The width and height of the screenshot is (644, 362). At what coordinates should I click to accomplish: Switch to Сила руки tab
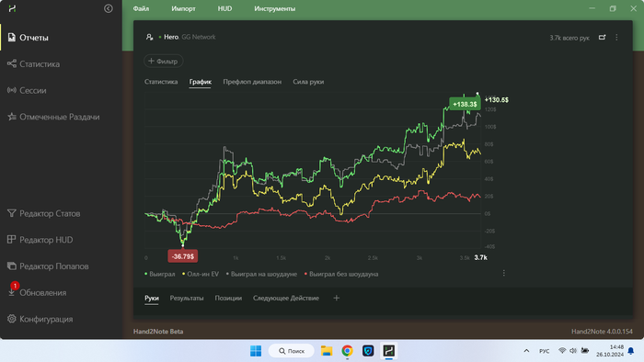pos(308,82)
